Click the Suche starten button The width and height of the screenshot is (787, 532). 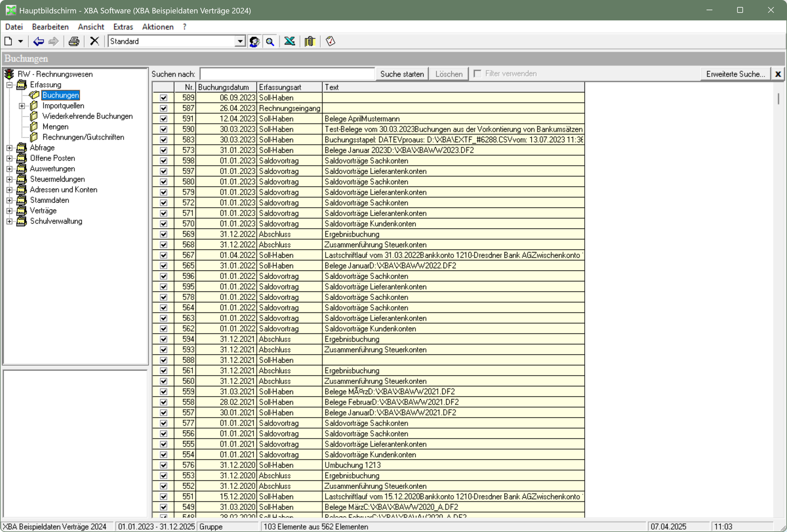point(402,74)
